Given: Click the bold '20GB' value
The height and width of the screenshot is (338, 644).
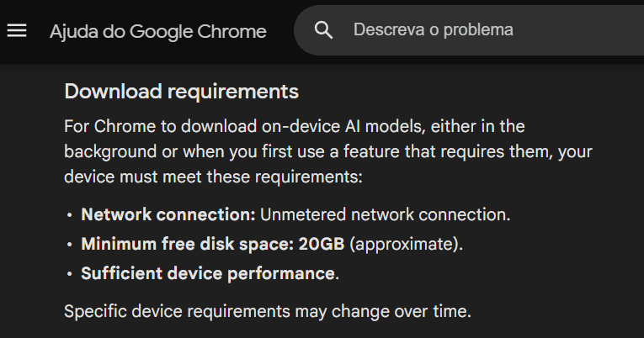Looking at the screenshot, I should coord(322,244).
